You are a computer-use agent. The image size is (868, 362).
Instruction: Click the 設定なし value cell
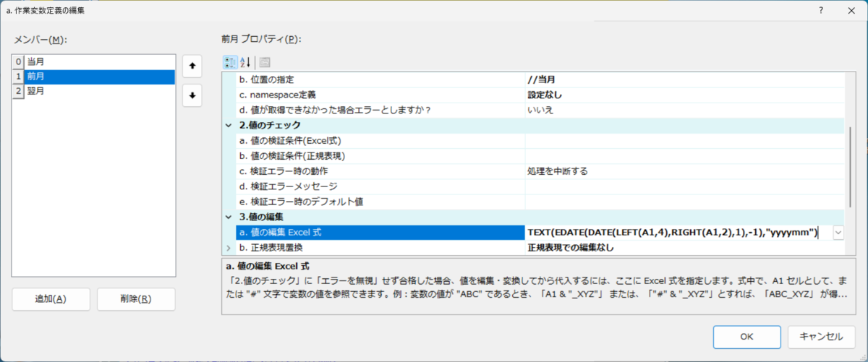pos(685,95)
